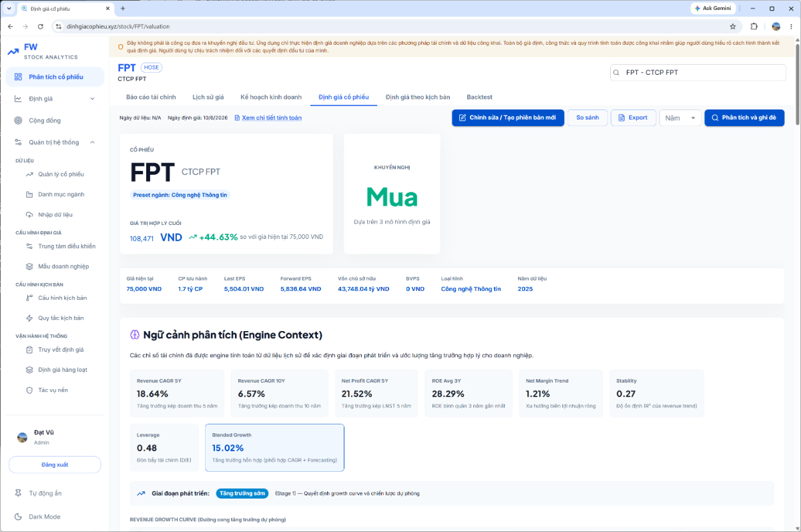Click the site info icon in address bar
The width and height of the screenshot is (801, 532).
click(58, 27)
